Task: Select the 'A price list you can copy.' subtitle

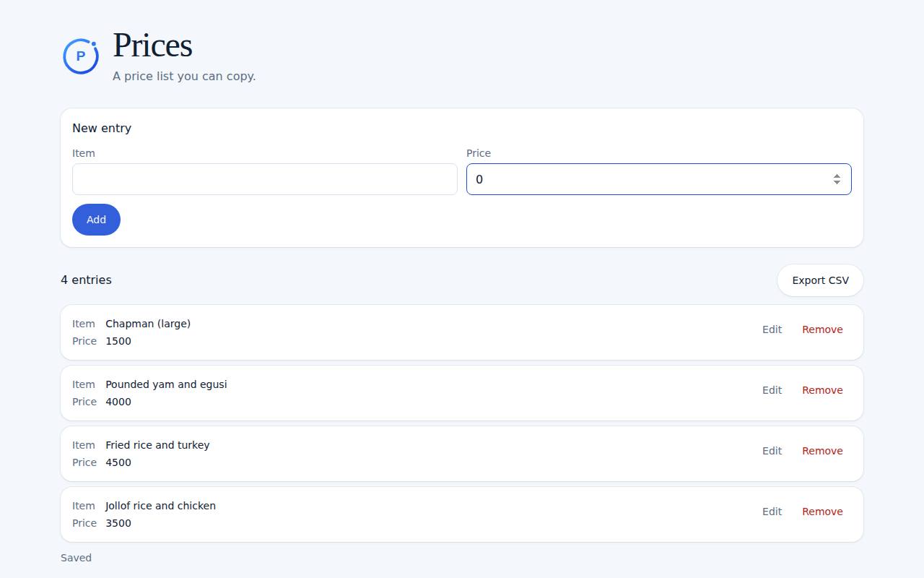Action: pyautogui.click(x=184, y=76)
